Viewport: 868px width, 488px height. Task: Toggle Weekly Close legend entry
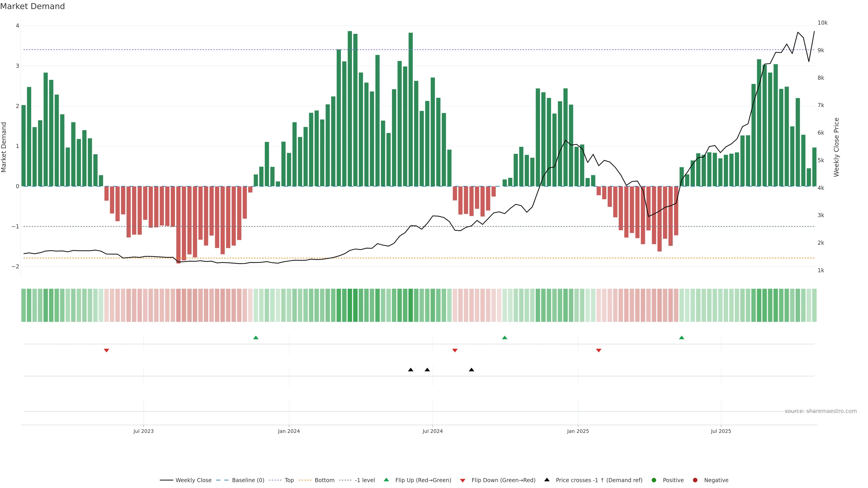pyautogui.click(x=193, y=480)
